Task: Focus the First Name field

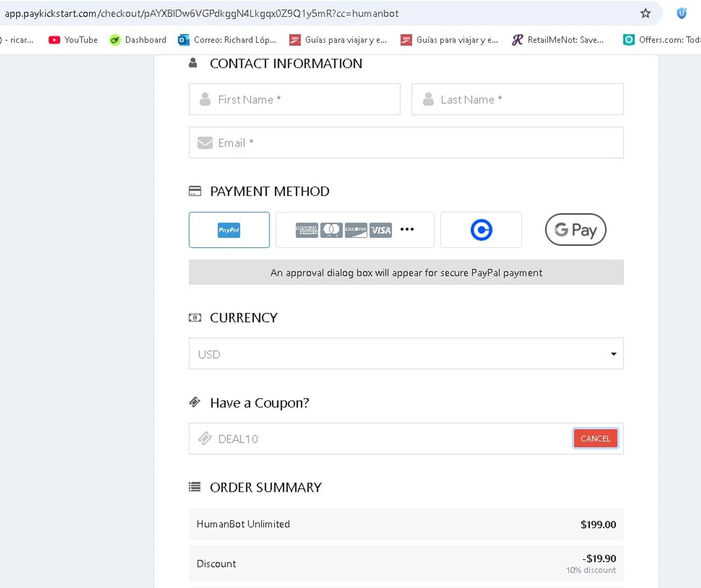Action: click(294, 99)
